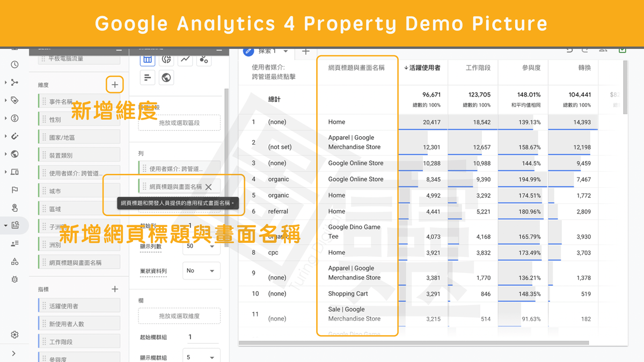Open the 顯示列數 dropdown showing 50
Screen dimensions: 644x362
tap(201, 247)
